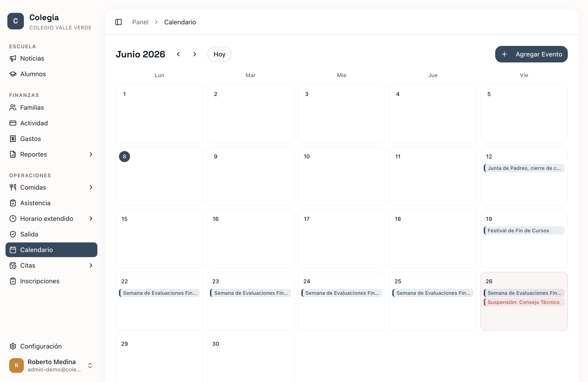Viewport: 588px width, 382px height.
Task: Click the Salida shield icon
Action: [x=13, y=234]
